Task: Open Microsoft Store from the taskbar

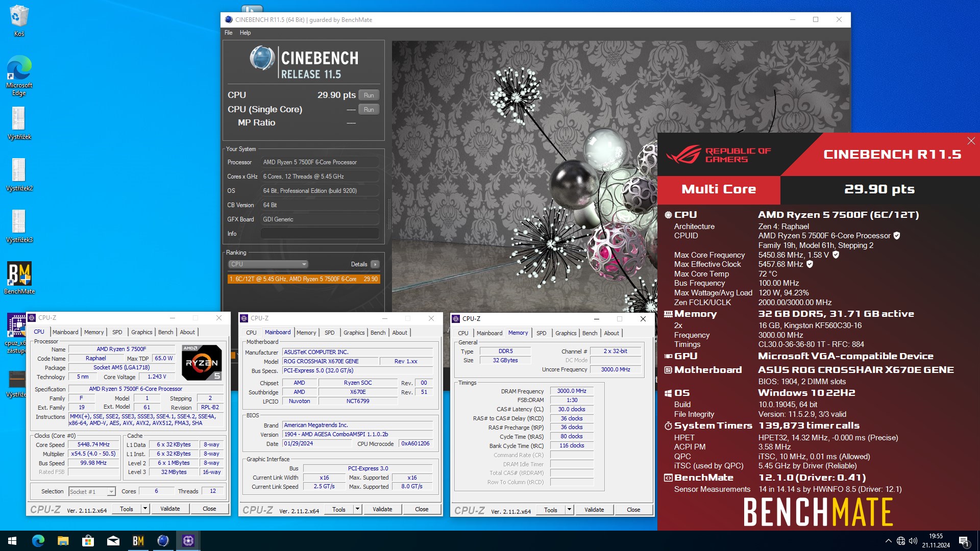Action: pos(88,541)
